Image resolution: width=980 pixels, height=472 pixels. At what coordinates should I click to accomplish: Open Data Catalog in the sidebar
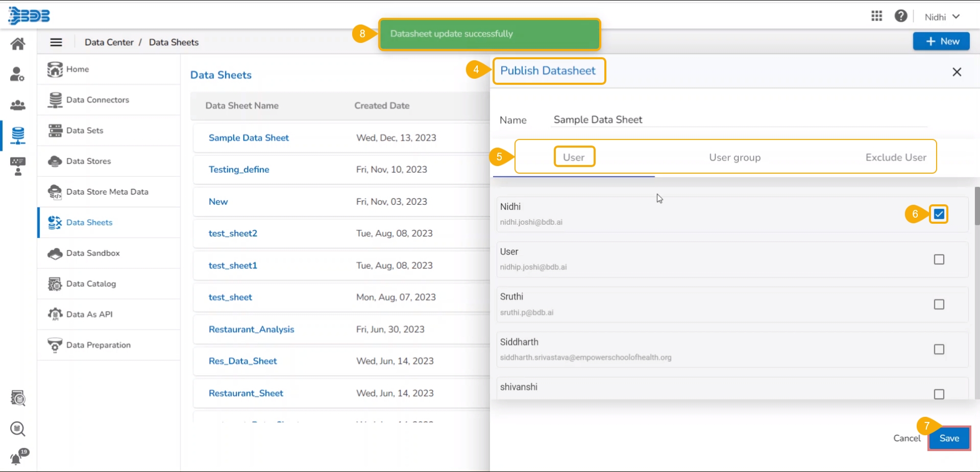90,284
